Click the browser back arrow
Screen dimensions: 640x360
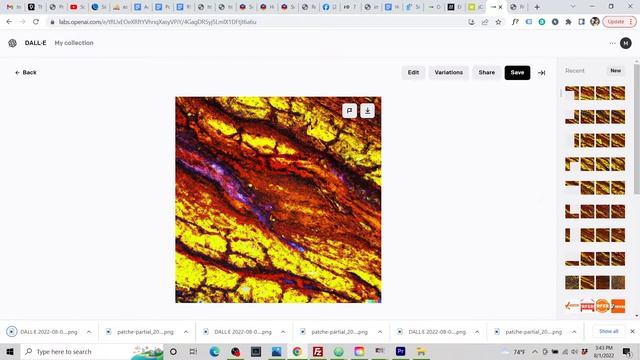9,22
